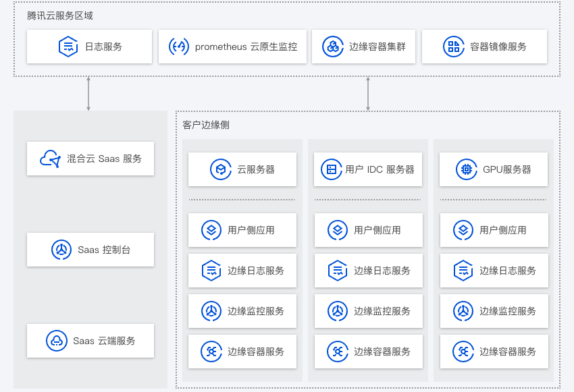Select 边缘监控服务 label in IDC column
The height and width of the screenshot is (392, 574).
382,311
